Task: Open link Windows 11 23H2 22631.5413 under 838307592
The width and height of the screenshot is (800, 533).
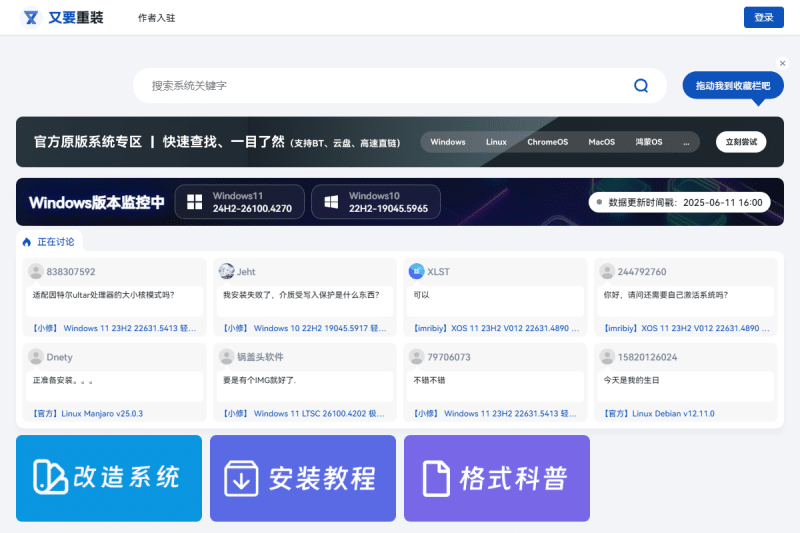Action: coord(114,328)
